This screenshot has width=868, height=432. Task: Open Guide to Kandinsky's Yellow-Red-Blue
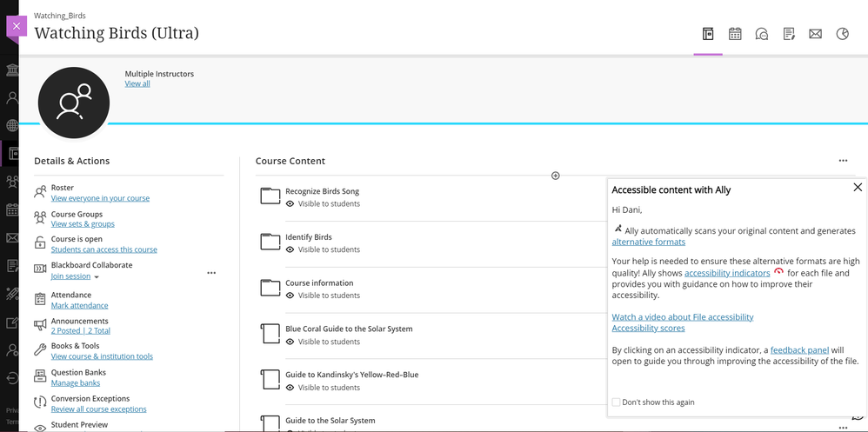[x=352, y=375]
